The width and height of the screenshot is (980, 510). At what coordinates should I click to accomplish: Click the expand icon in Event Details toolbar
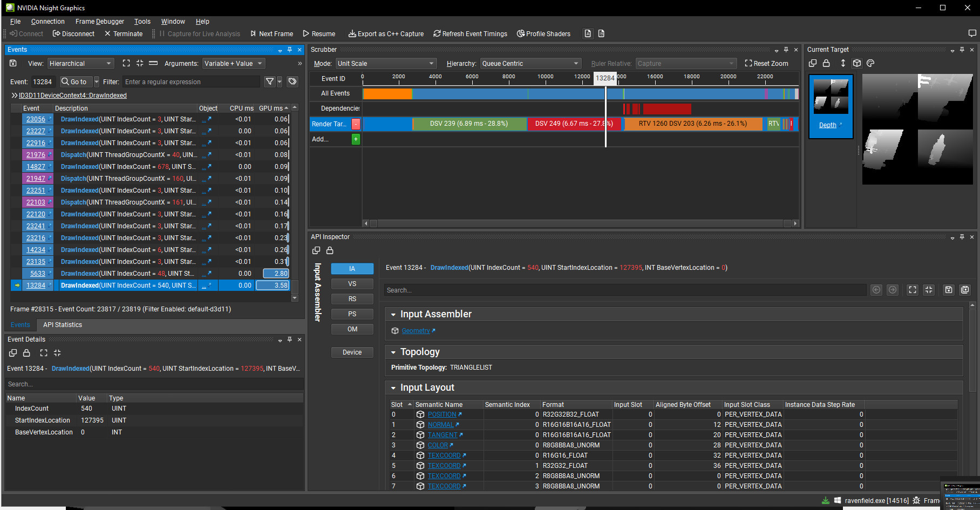[44, 353]
